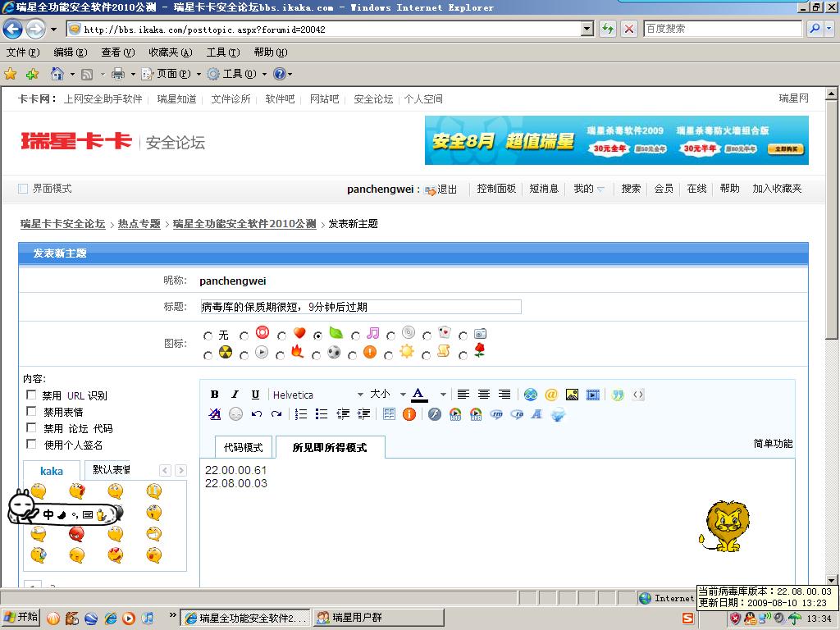Insert Flash media icon
This screenshot has width=840, height=630.
click(x=435, y=414)
